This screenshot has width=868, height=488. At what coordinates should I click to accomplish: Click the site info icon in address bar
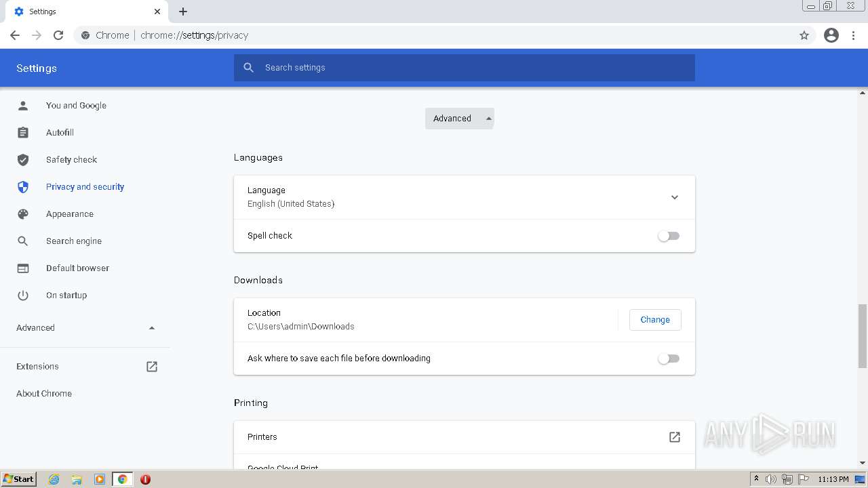click(x=85, y=35)
